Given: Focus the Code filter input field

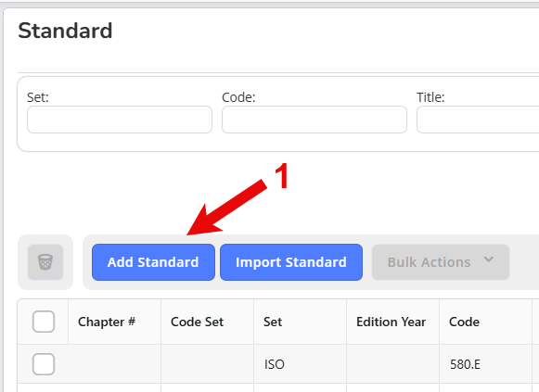Looking at the screenshot, I should tap(314, 120).
